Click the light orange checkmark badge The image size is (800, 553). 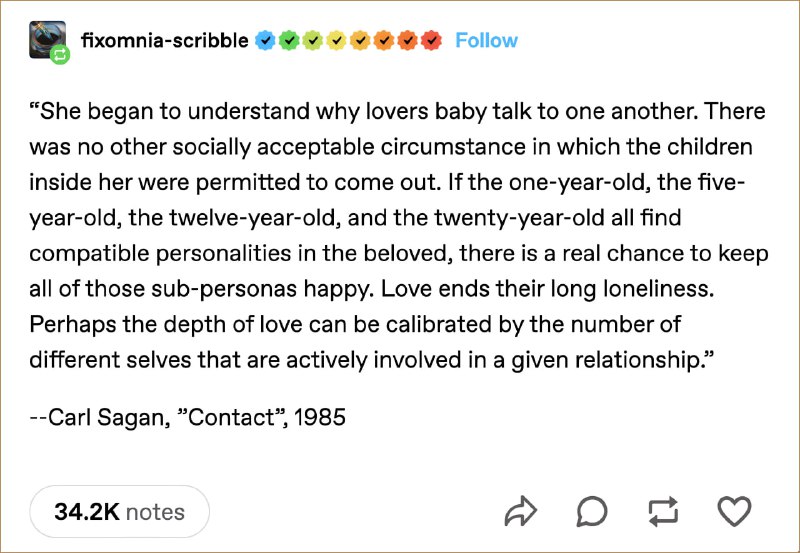[360, 40]
